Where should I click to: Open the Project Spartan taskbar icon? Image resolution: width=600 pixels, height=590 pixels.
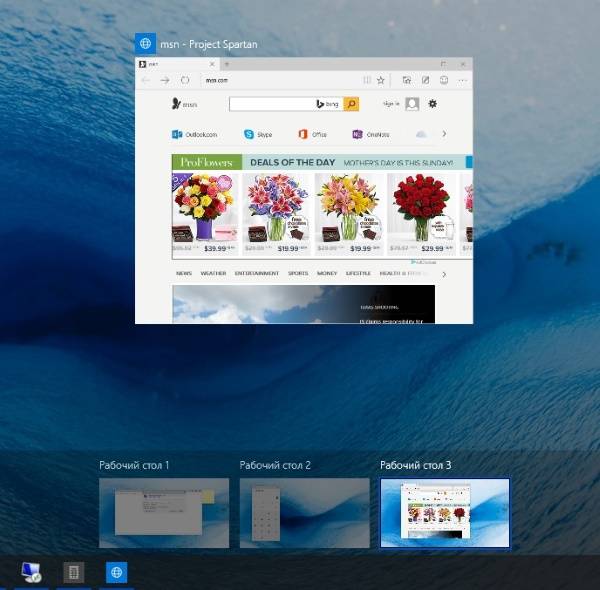click(x=116, y=572)
